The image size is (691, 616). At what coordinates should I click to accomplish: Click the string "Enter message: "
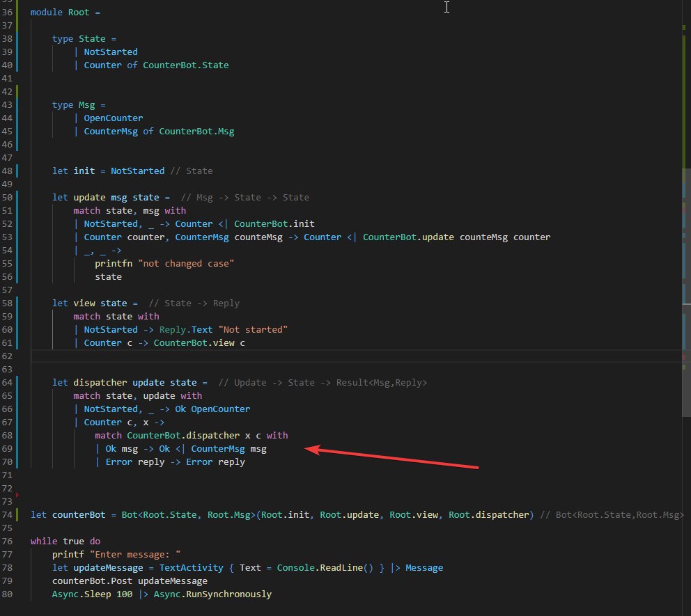pyautogui.click(x=149, y=555)
